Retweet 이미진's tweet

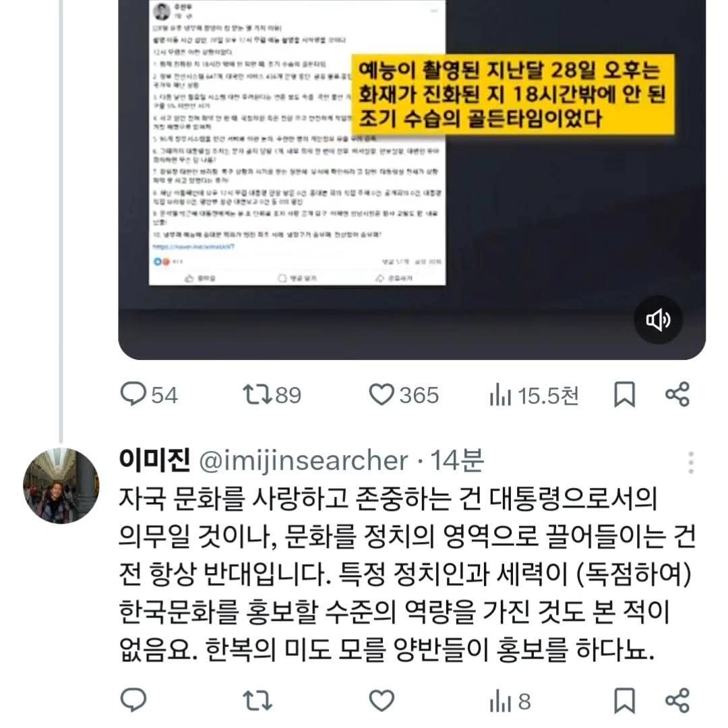(257, 700)
